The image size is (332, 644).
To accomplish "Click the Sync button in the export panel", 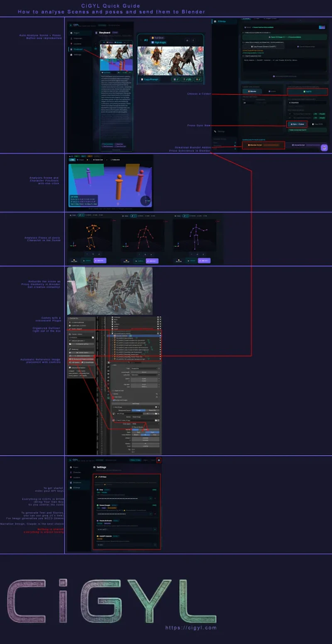I will [297, 124].
